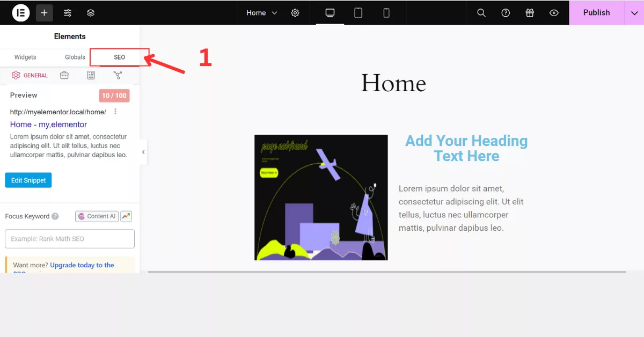Collapse the Elements side panel

point(143,152)
